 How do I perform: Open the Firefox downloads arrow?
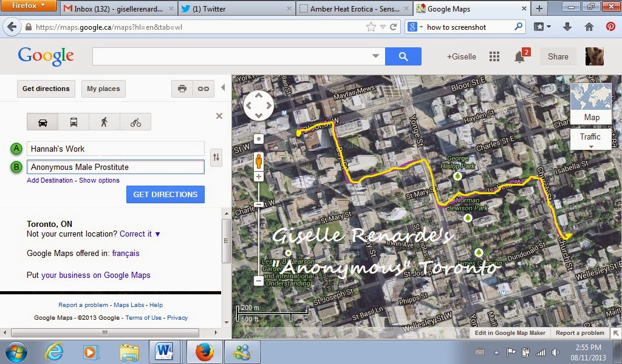[567, 27]
